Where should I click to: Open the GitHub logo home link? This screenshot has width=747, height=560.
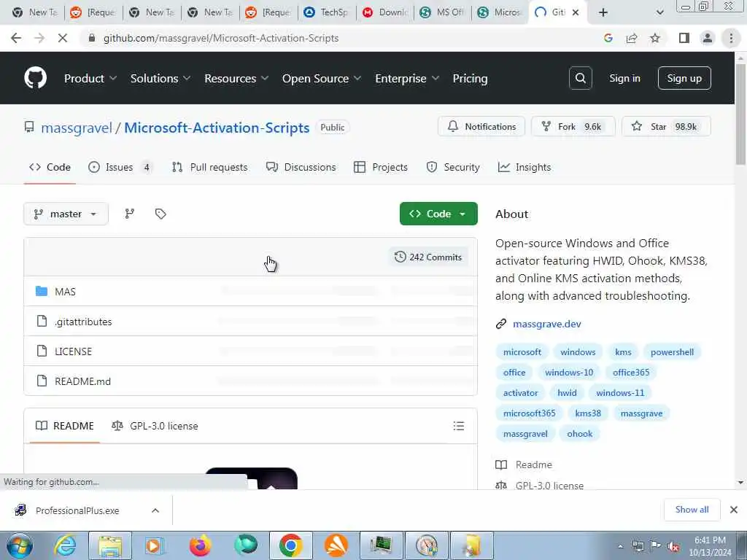coord(35,78)
